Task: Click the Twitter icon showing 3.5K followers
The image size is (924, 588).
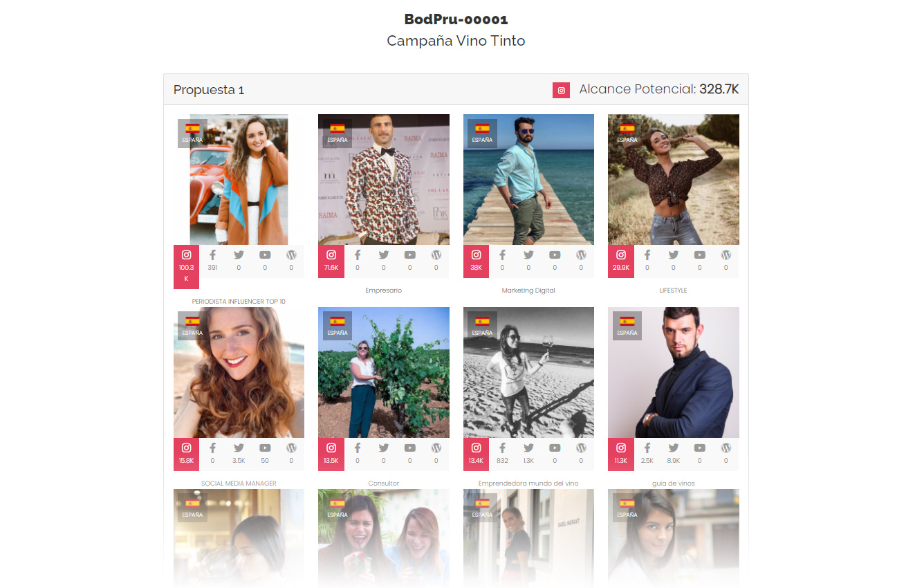Action: 239,448
